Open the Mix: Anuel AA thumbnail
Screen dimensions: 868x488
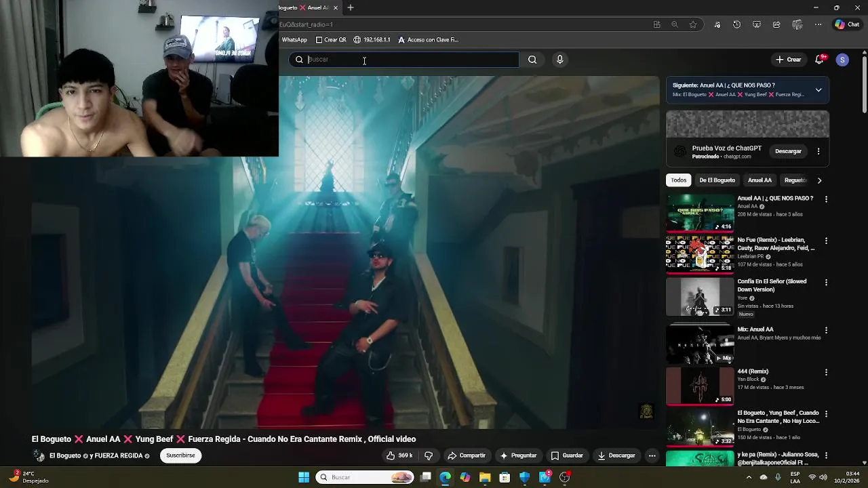point(700,344)
